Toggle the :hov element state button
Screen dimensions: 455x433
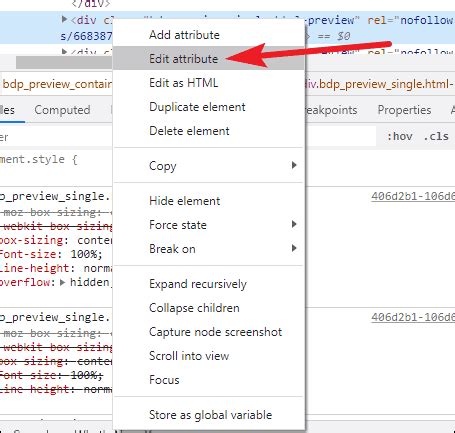pyautogui.click(x=399, y=136)
